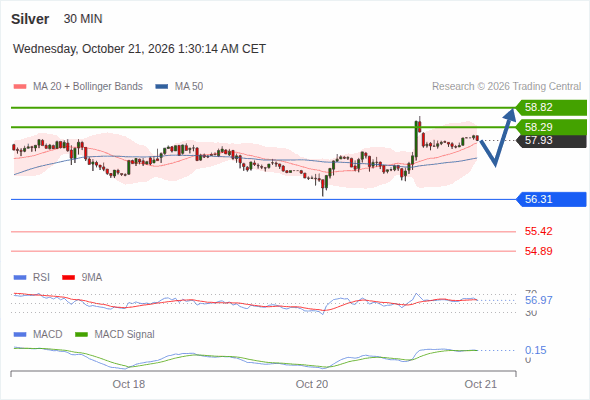Click the Oct 21 date axis label

[481, 384]
